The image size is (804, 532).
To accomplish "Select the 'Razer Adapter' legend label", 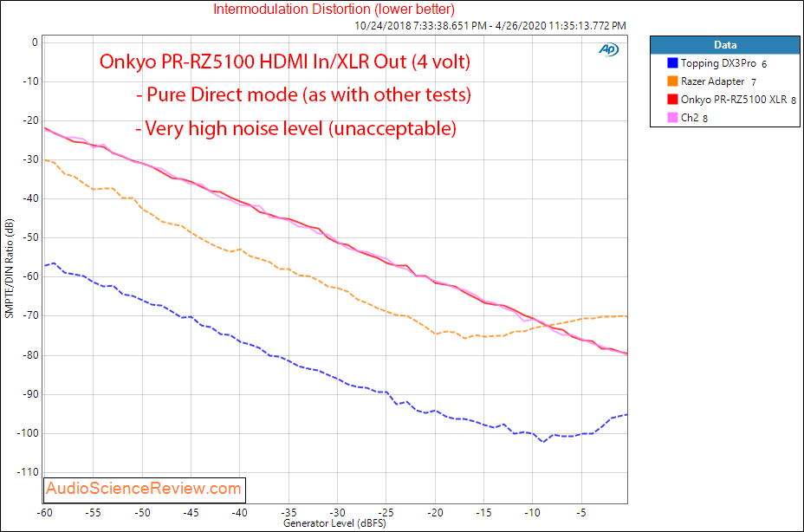I will (x=712, y=81).
